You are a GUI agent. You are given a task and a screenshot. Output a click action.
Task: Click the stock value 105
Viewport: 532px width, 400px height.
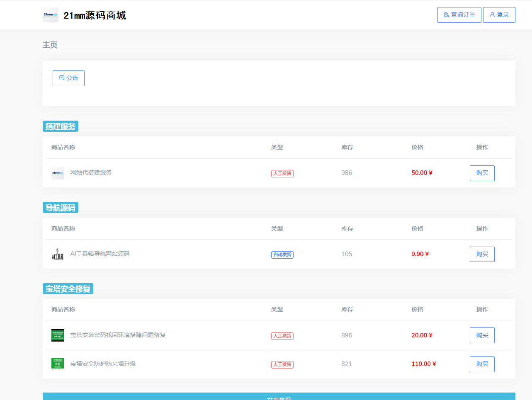(x=347, y=254)
